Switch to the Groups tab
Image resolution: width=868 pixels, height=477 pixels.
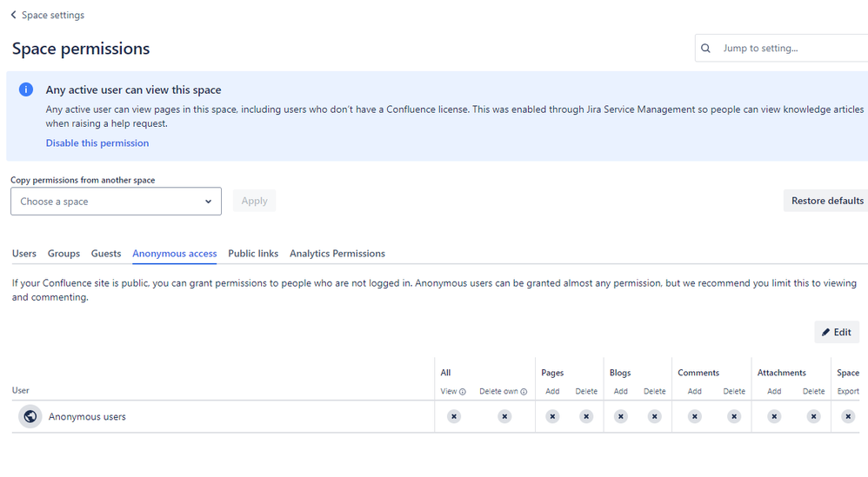(63, 253)
